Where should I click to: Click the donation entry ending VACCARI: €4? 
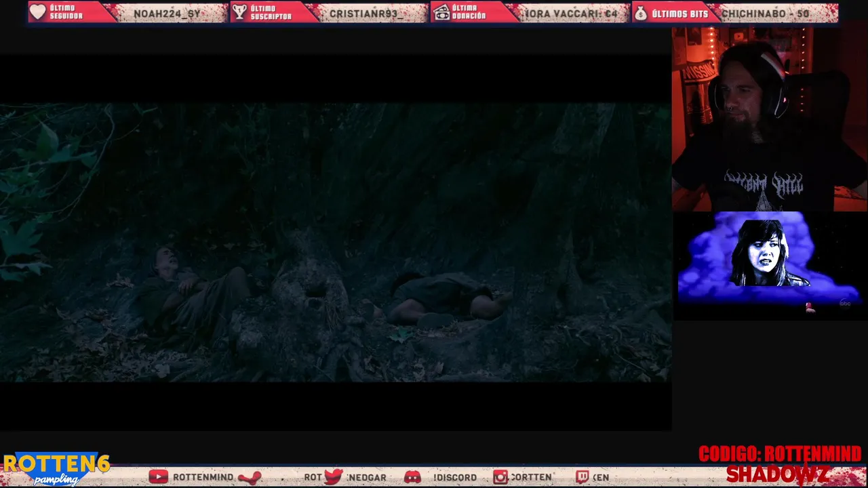point(571,14)
